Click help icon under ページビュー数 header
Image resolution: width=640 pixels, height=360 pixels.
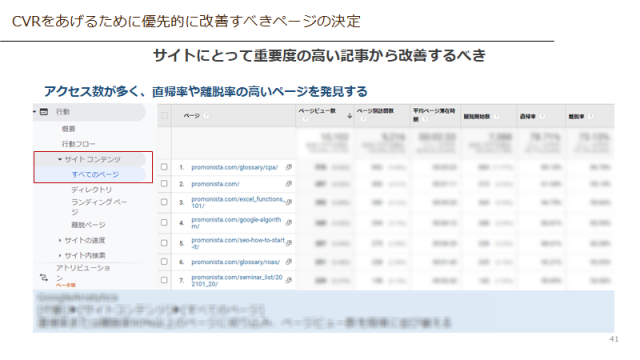[x=305, y=119]
